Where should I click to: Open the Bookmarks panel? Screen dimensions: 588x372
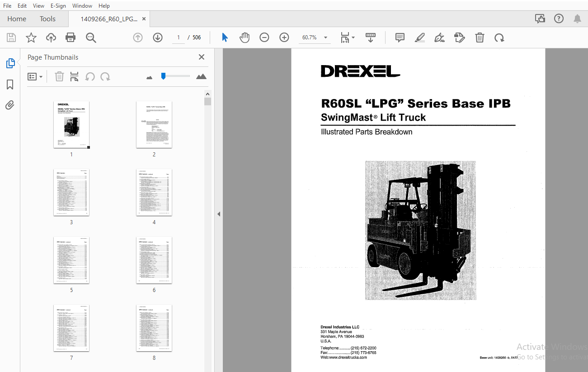click(x=10, y=85)
